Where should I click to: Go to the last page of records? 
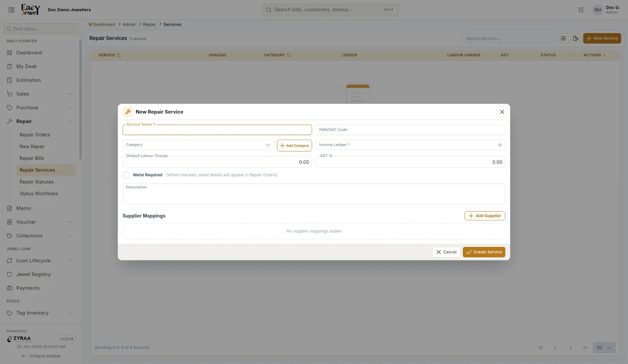click(x=585, y=348)
